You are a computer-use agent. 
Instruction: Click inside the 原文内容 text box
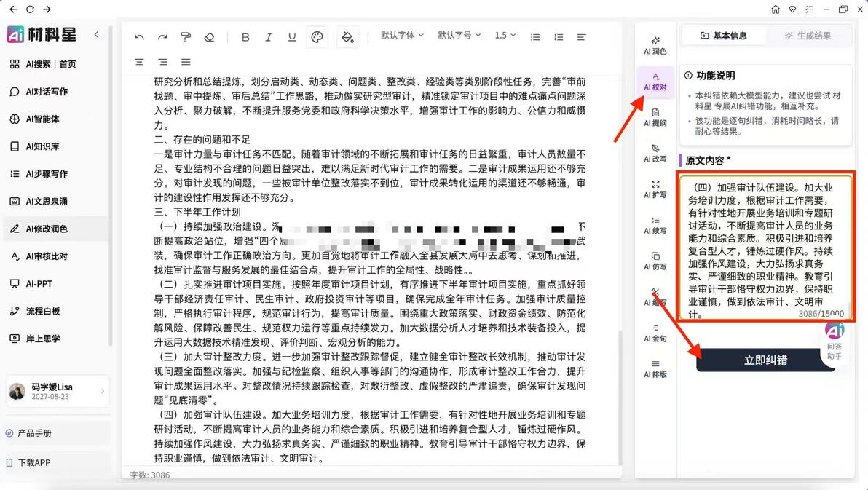pyautogui.click(x=766, y=247)
